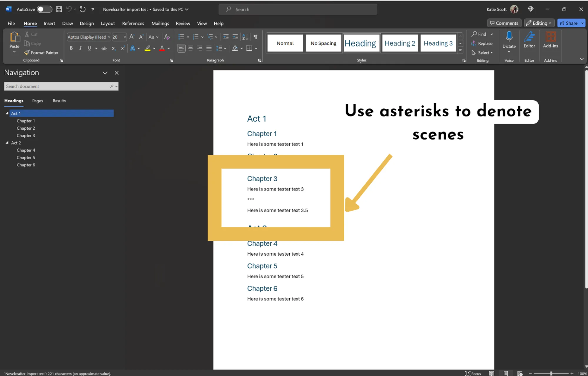Click Comments button in ribbon
The height and width of the screenshot is (376, 588).
[504, 23]
